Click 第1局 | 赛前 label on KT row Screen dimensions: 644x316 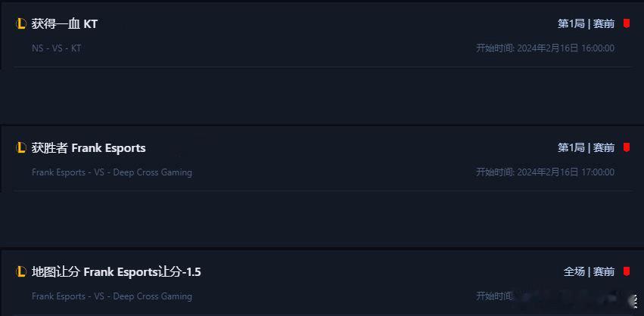point(586,23)
